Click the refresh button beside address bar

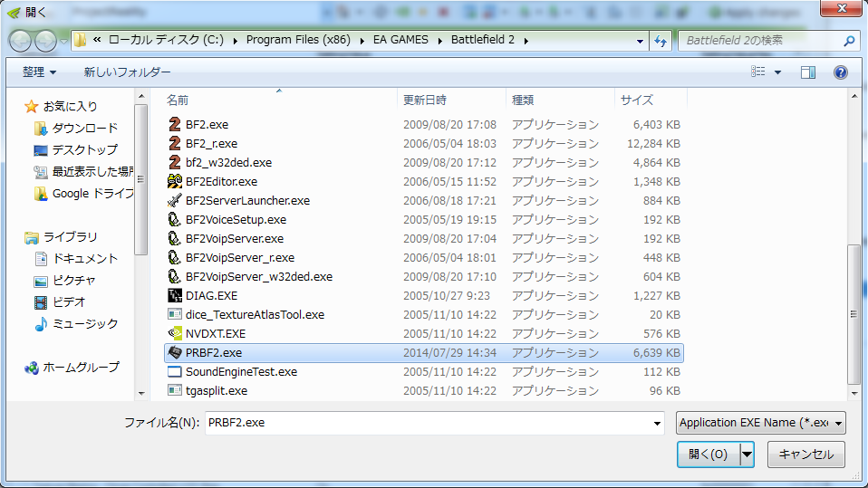coord(661,41)
